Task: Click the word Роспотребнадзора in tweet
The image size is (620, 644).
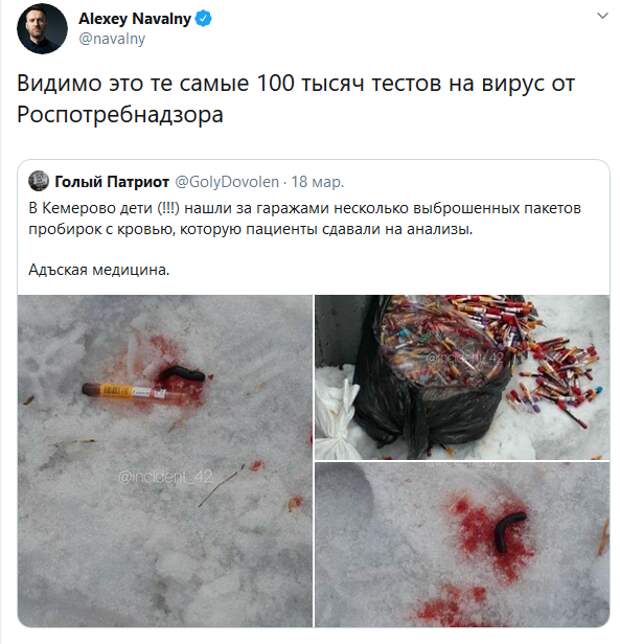Action: click(120, 115)
